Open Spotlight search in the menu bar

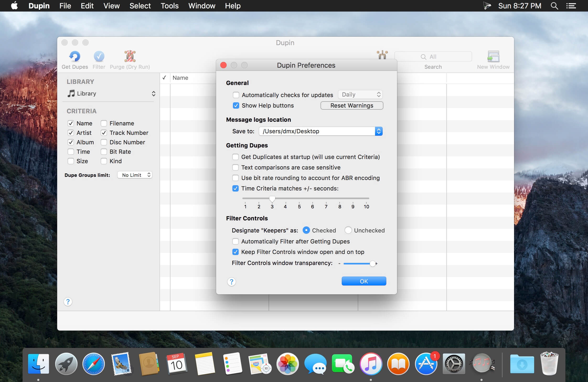tap(554, 6)
